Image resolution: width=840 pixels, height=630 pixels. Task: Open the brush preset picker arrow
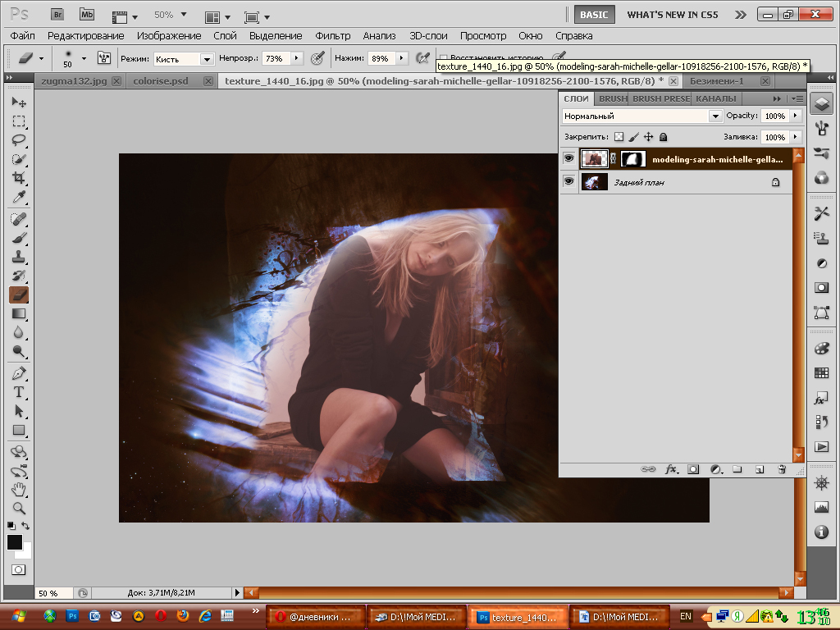point(84,58)
